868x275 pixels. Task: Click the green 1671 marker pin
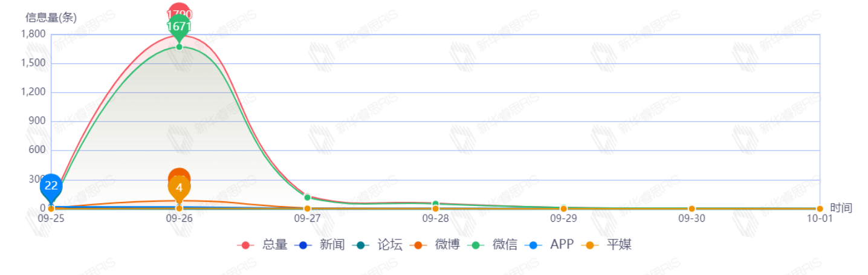coord(179,27)
